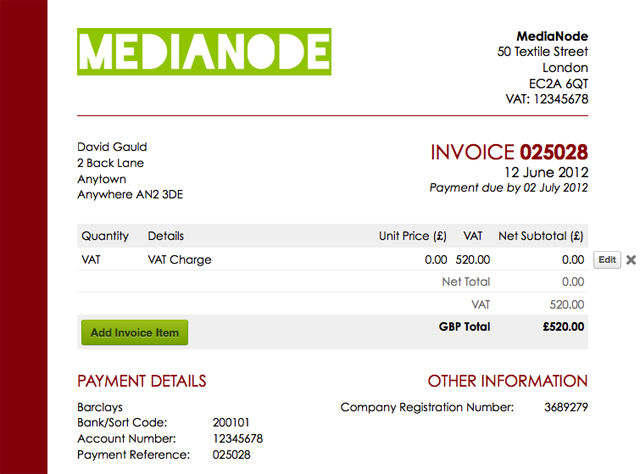Image resolution: width=640 pixels, height=474 pixels.
Task: Click the Net Subtotal (£) column header
Action: point(541,236)
